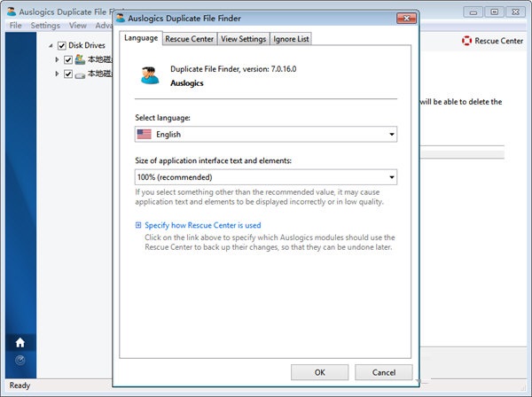
Task: Toggle the Disk Drives checkbox
Action: click(x=62, y=45)
